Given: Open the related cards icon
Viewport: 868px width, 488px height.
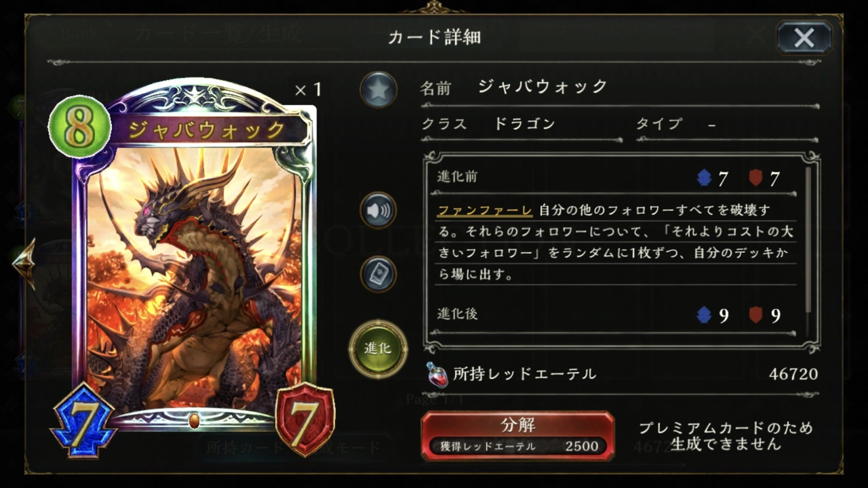Looking at the screenshot, I should coord(378,274).
